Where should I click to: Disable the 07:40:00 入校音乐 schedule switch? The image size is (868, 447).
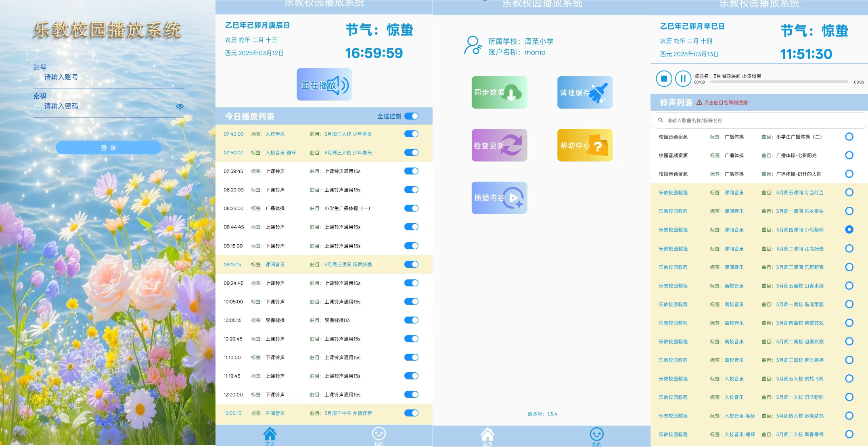(411, 134)
